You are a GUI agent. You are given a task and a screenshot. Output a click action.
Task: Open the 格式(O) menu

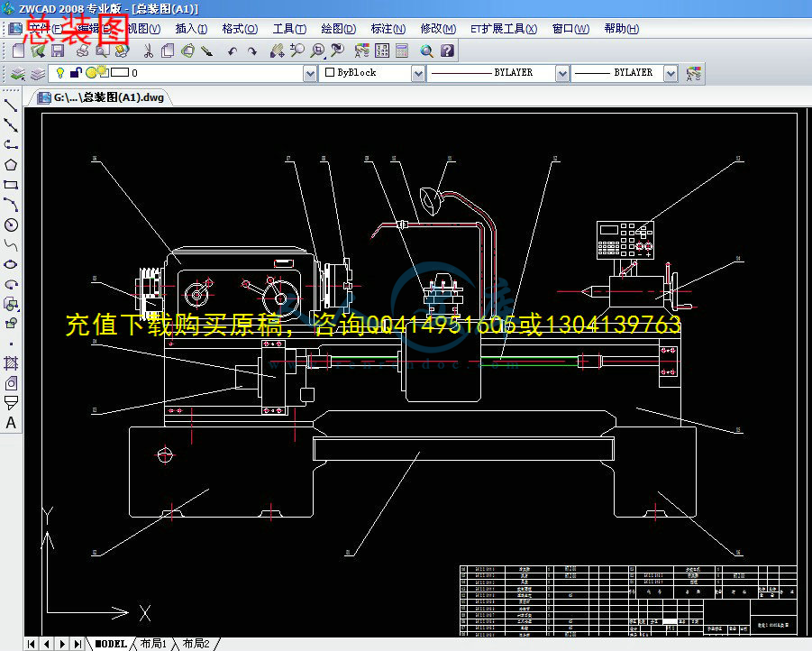240,29
